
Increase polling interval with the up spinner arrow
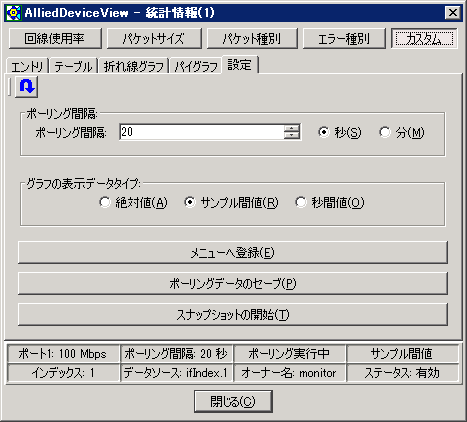292,128
